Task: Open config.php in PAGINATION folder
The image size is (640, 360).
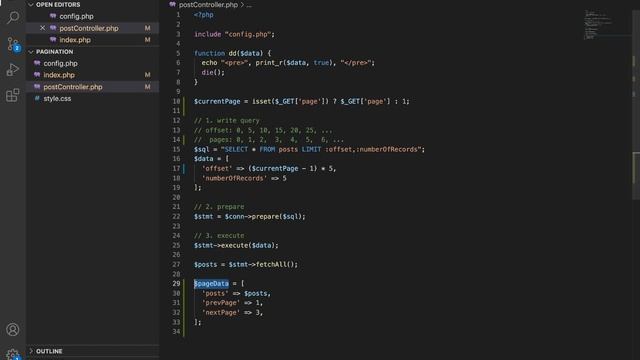Action: click(x=60, y=63)
